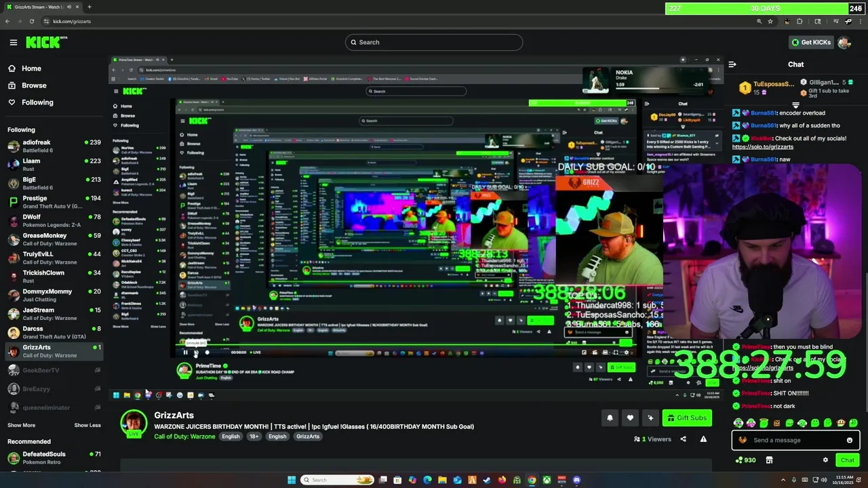Click the 18+ stream tag
Screen dimensions: 868x488
(254, 436)
